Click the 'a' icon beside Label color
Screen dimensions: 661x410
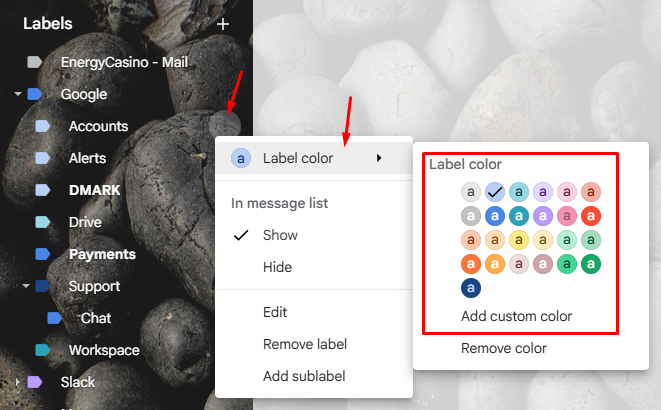[x=241, y=158]
